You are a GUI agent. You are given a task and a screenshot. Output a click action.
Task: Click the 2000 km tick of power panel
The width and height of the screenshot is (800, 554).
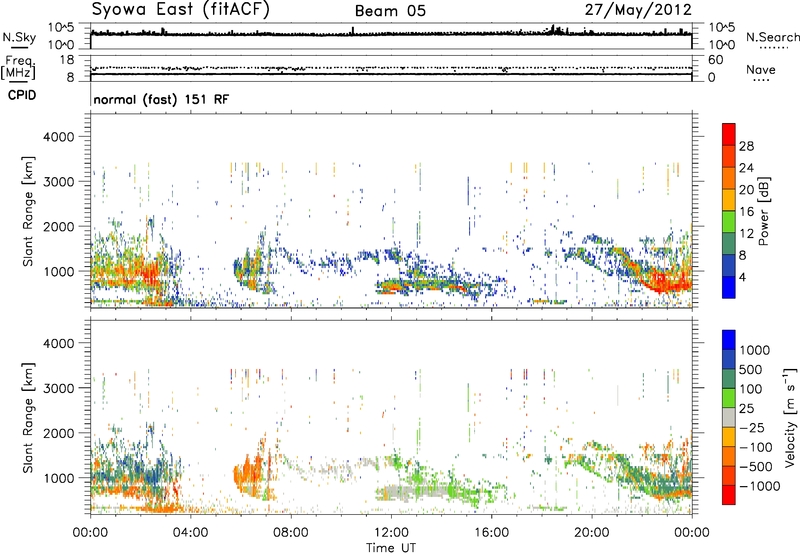(x=58, y=226)
